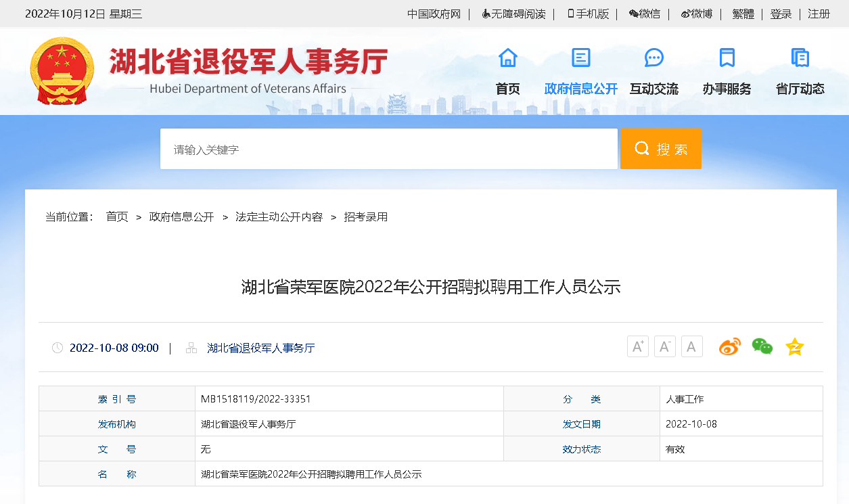Switch to 手机版 mobile version
This screenshot has width=849, height=504.
point(588,14)
